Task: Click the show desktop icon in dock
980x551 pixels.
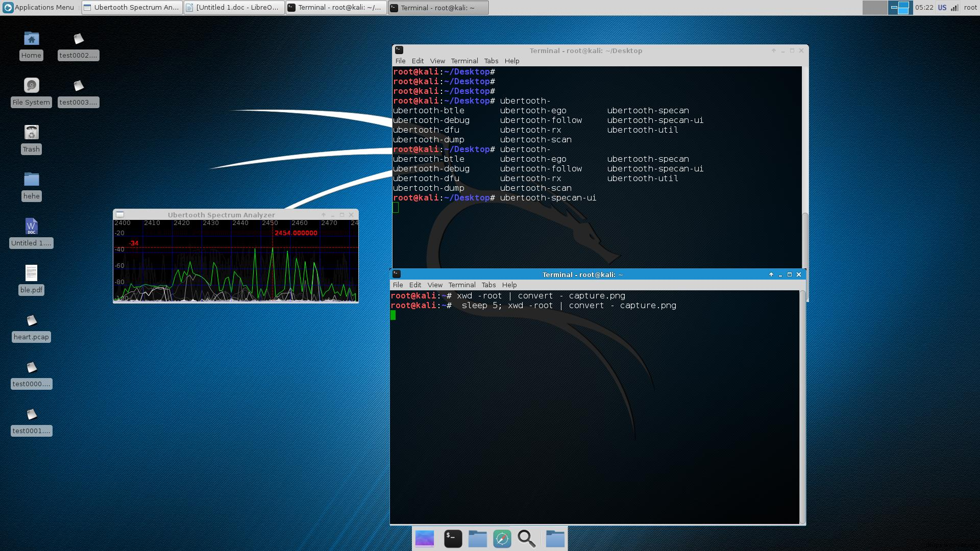Action: coord(425,539)
